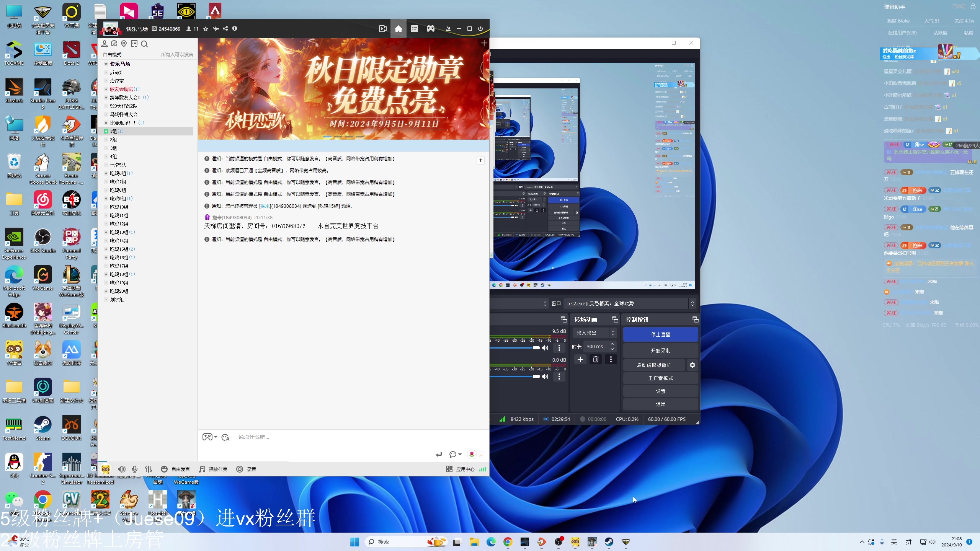Open the game controller dropdown in chat box

210,437
